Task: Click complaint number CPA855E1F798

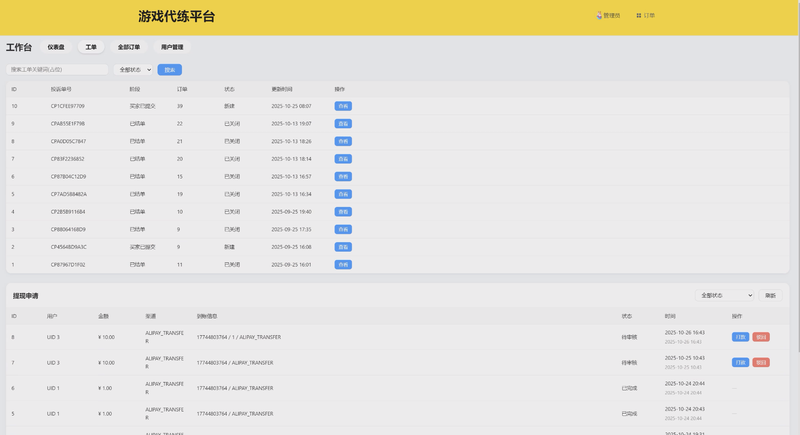Action: [x=68, y=123]
